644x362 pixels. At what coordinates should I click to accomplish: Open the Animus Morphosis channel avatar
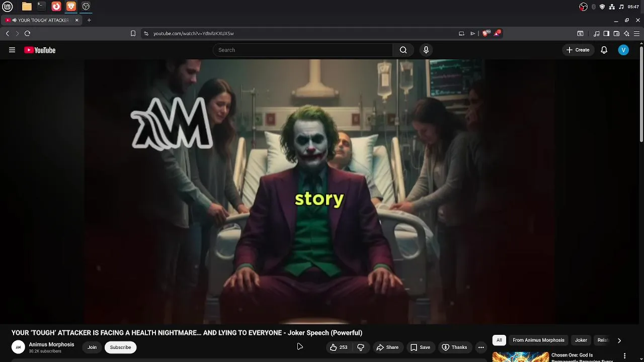[18, 347]
